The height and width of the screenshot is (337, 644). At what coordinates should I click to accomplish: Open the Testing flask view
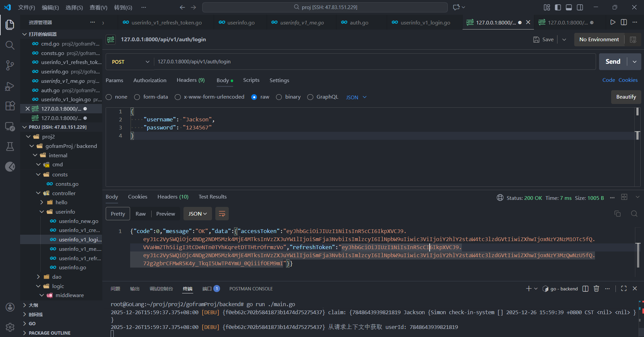[x=10, y=147]
